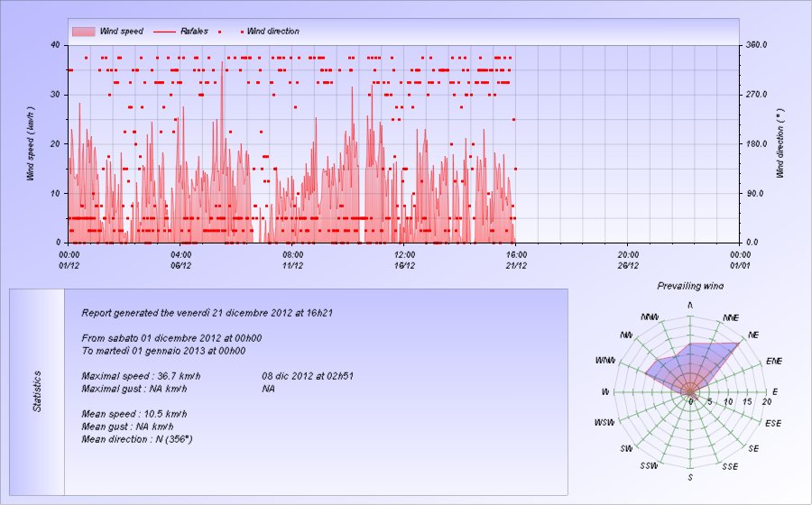The width and height of the screenshot is (812, 505).
Task: Click the Report generated date line
Action: coord(208,313)
